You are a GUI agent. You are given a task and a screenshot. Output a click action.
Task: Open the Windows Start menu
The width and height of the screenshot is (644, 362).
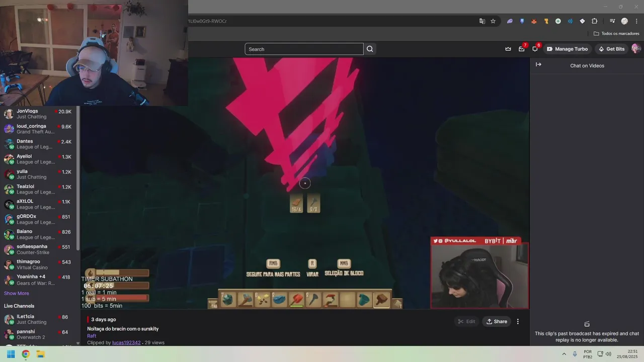(11, 354)
